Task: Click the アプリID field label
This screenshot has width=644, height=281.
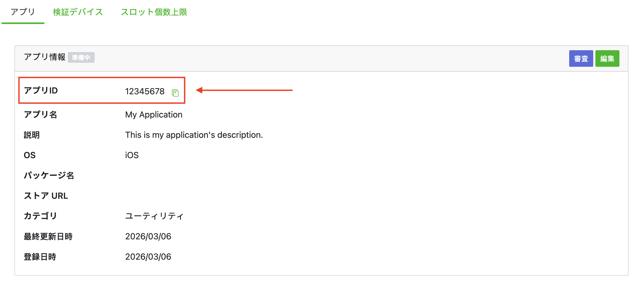Action: [41, 91]
